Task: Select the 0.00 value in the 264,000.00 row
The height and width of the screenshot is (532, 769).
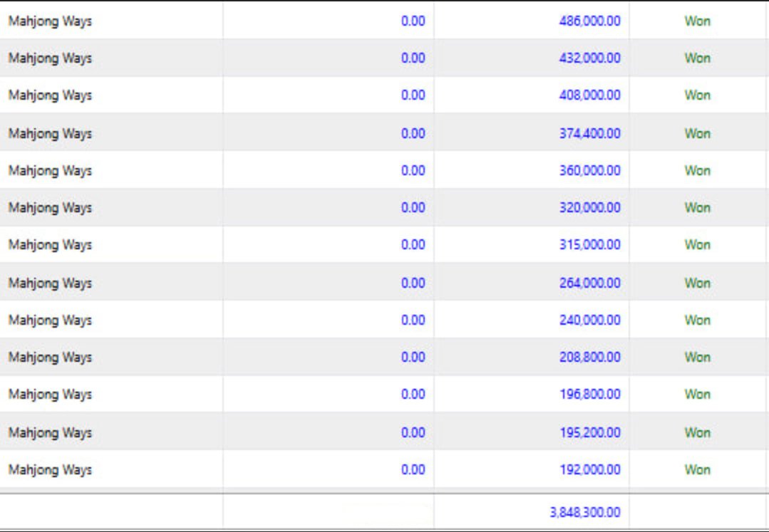Action: pos(413,283)
